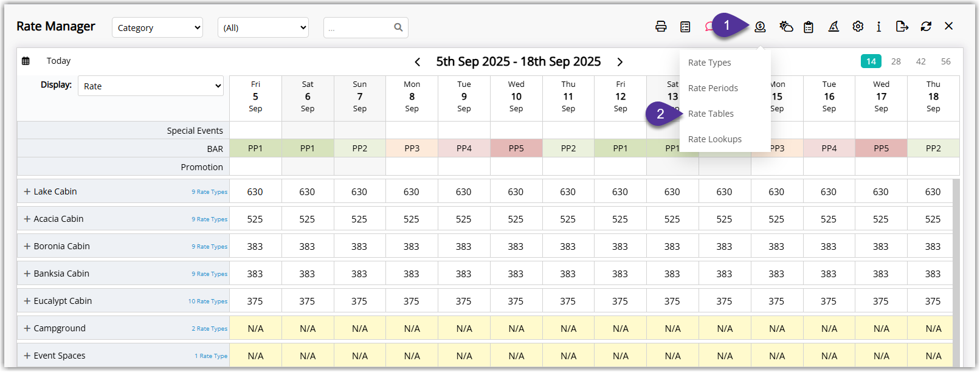980x372 pixels.
Task: Open the settings gear icon
Action: coord(858,26)
